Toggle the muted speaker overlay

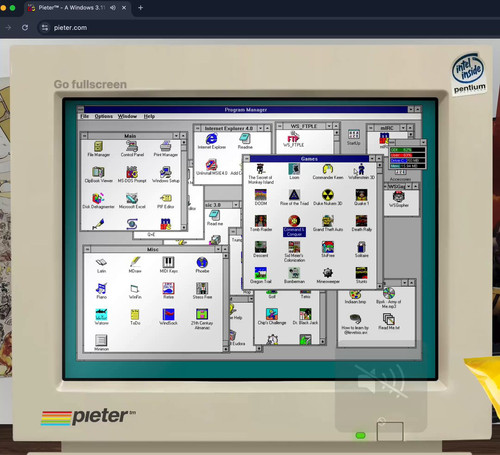pyautogui.click(x=381, y=381)
